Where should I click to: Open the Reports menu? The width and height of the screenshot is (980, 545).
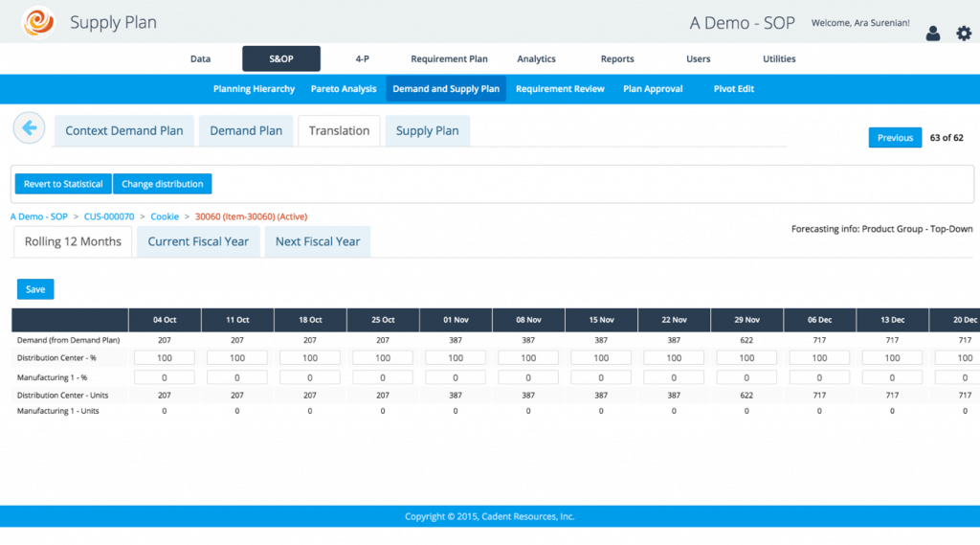point(617,58)
